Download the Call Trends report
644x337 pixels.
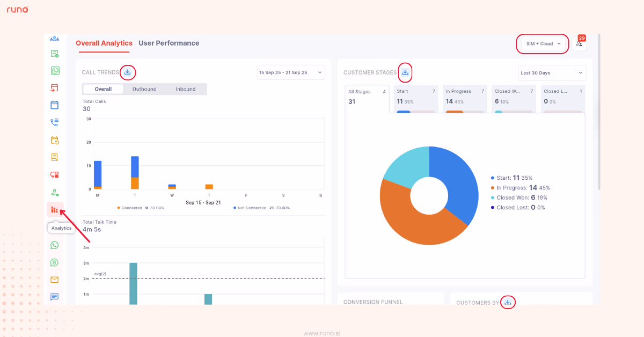pyautogui.click(x=127, y=71)
